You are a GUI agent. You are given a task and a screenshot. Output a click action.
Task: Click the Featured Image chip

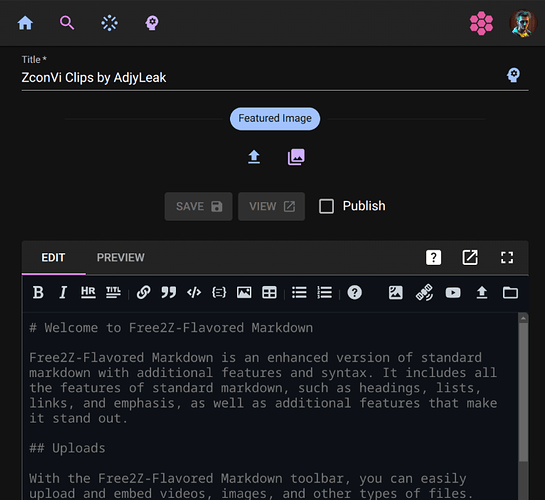275,118
